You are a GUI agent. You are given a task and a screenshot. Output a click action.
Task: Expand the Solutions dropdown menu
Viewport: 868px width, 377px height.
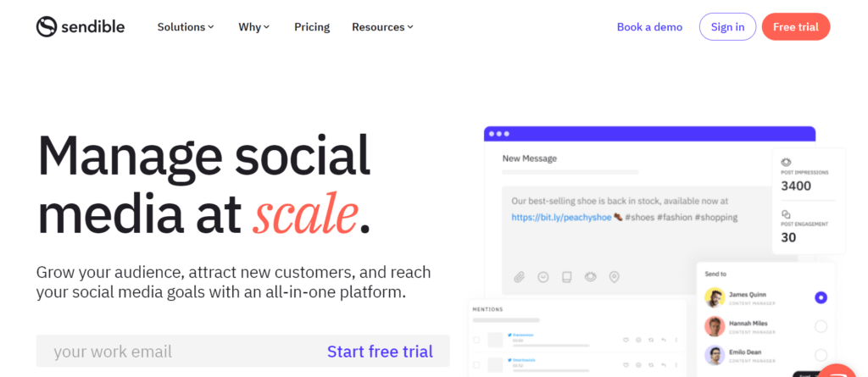click(x=186, y=26)
